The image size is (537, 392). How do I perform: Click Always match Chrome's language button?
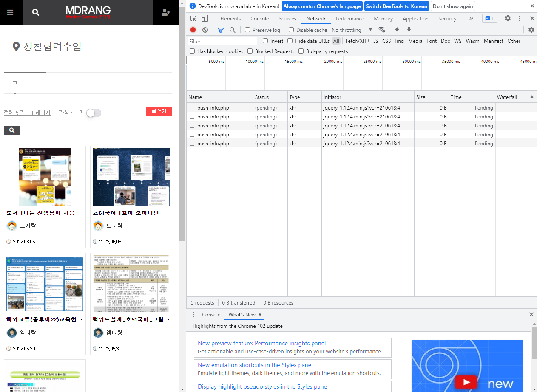[x=322, y=6]
